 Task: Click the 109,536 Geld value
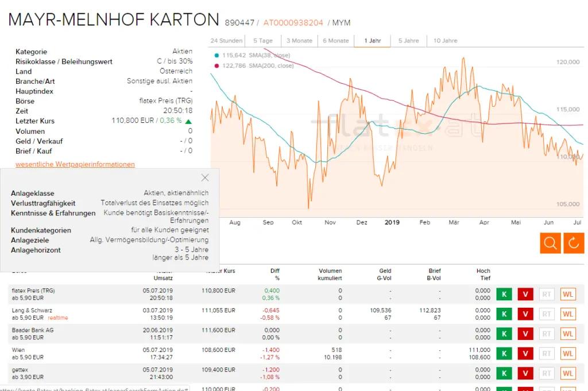tap(381, 311)
